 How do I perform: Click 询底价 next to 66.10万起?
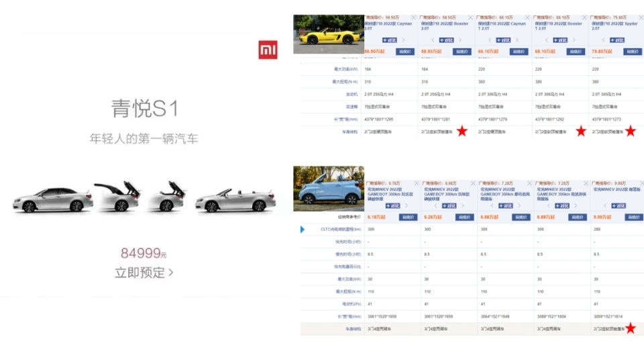pos(519,52)
